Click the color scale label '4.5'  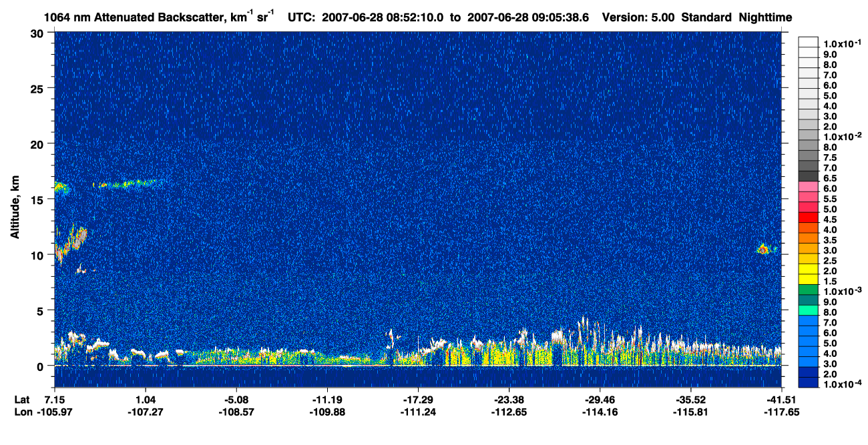(831, 219)
